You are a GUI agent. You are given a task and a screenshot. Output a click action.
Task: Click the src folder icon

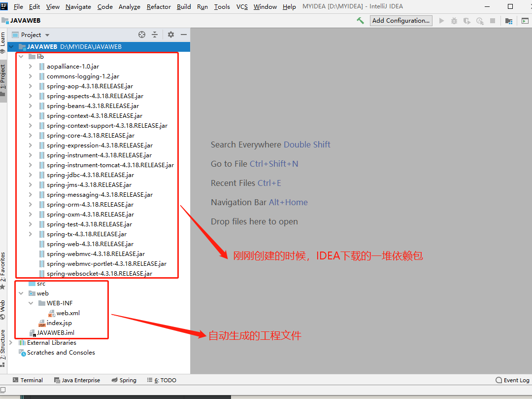tap(32, 284)
